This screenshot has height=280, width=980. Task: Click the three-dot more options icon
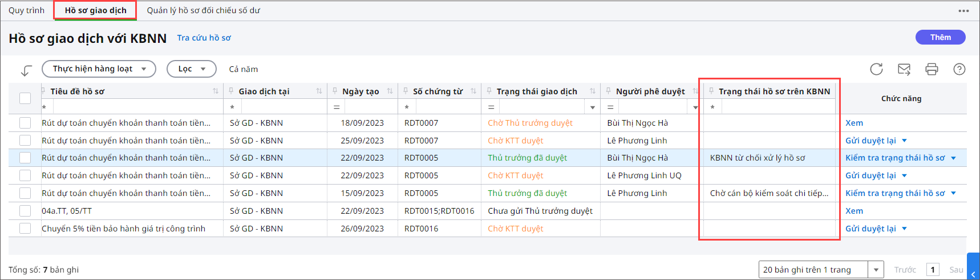963,11
